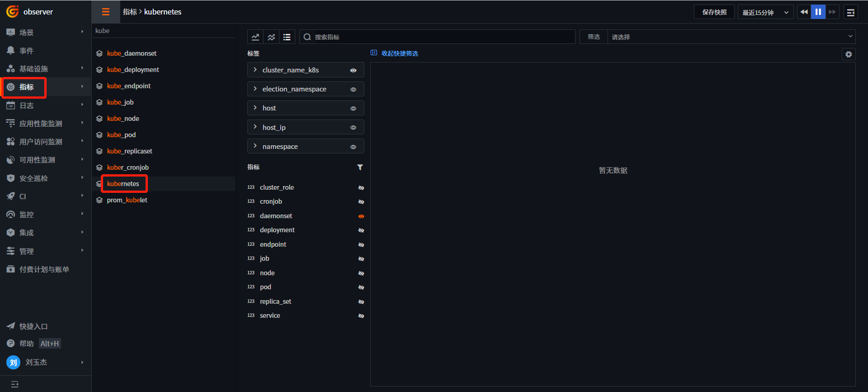Image resolution: width=868 pixels, height=392 pixels.
Task: Expand the cluster_name_k8s tag
Action: 255,70
